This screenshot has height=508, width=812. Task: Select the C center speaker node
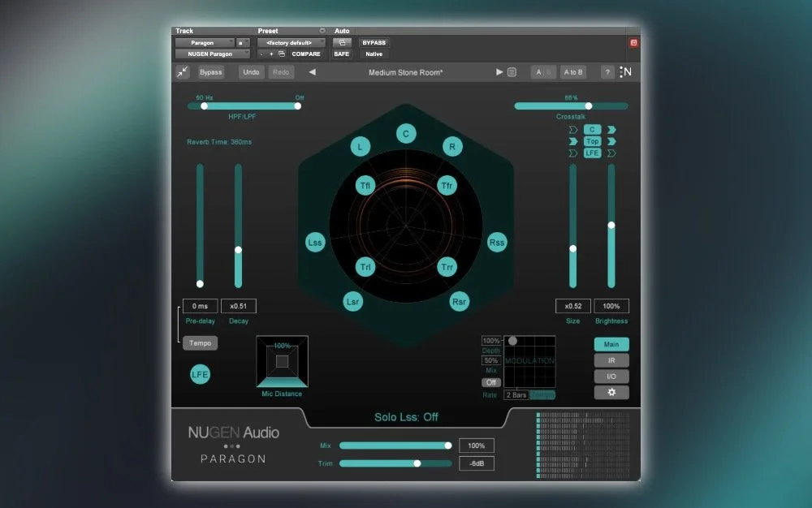[406, 133]
